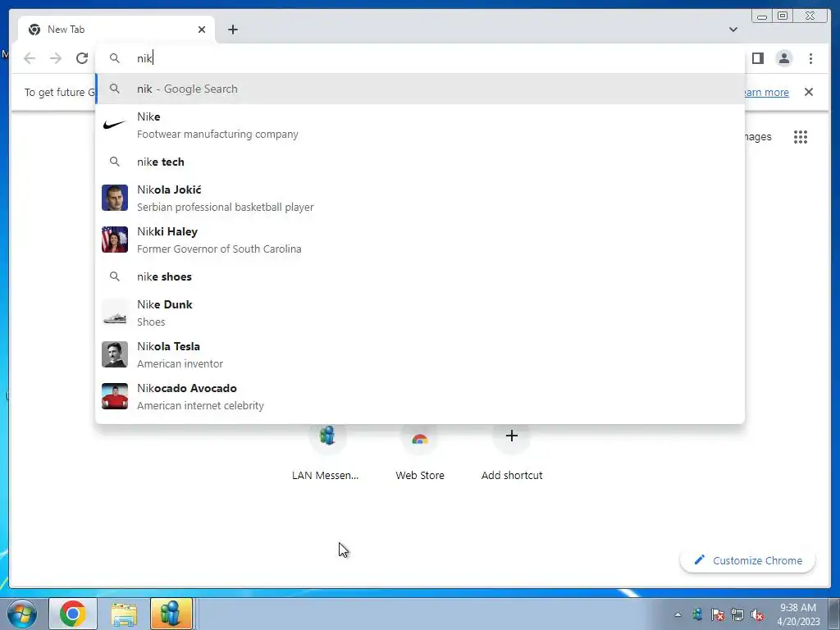Click the Nike swoosh logo icon
This screenshot has width=840, height=630.
coord(115,125)
